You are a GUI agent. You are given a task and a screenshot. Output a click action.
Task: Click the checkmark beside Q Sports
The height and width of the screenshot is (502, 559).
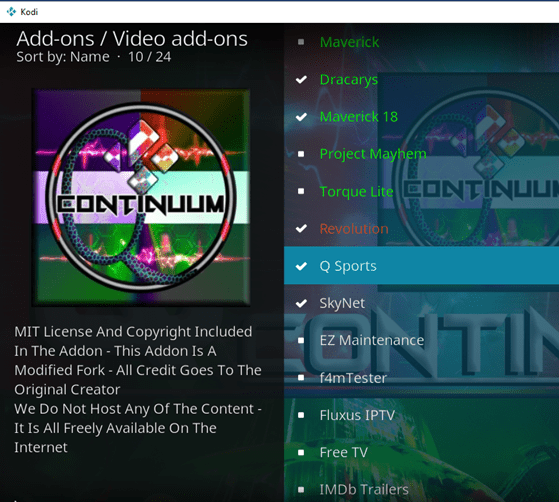point(301,266)
